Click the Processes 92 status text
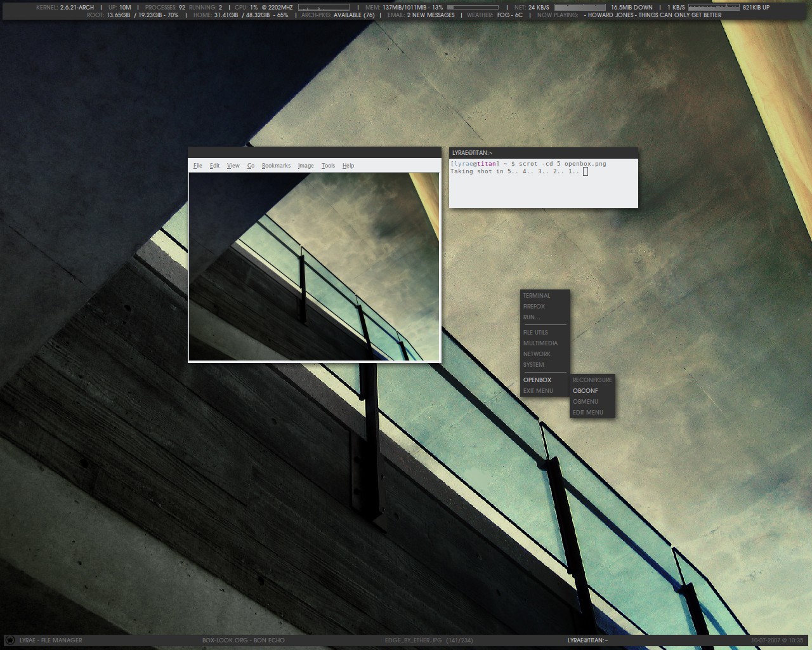This screenshot has height=650, width=812. (x=165, y=8)
